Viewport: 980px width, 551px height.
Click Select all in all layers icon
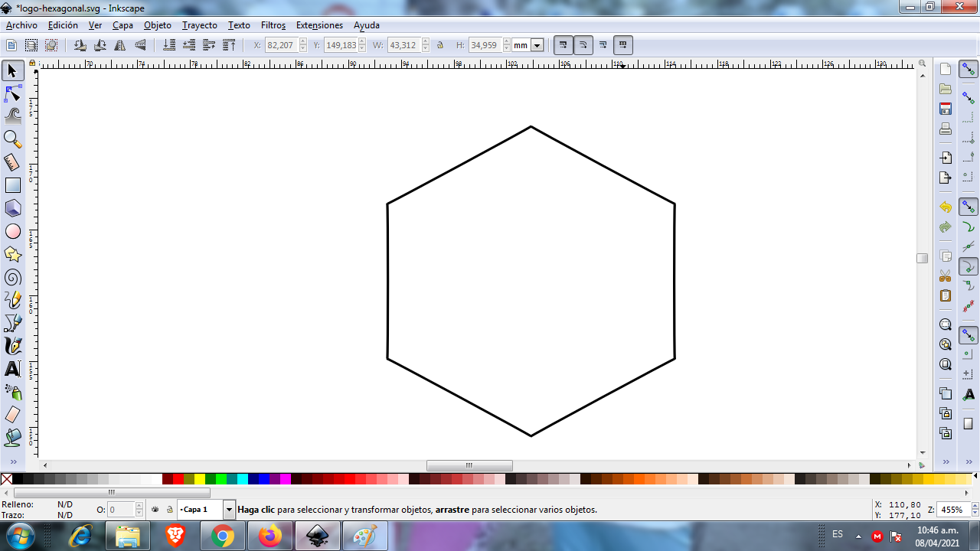31,45
